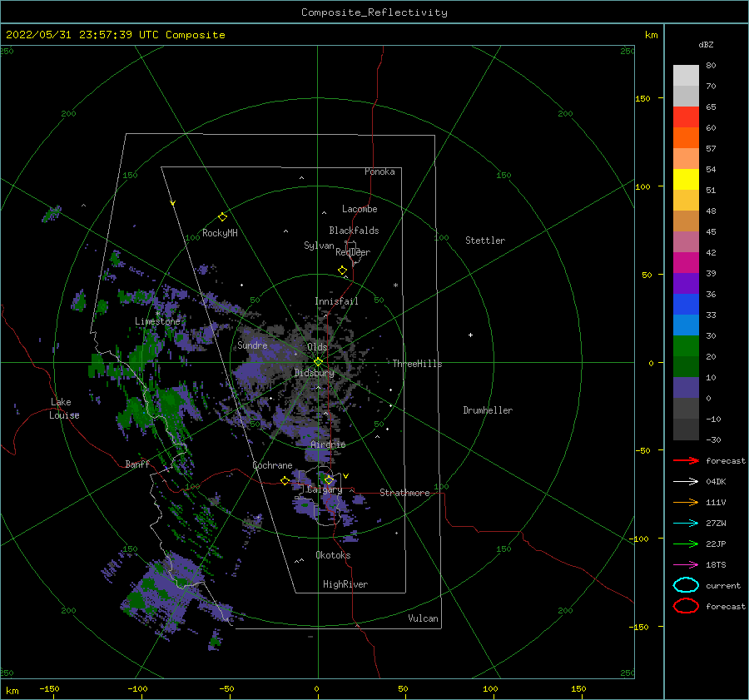Image resolution: width=749 pixels, height=700 pixels.
Task: Click the Sundre label on map
Action: click(252, 345)
